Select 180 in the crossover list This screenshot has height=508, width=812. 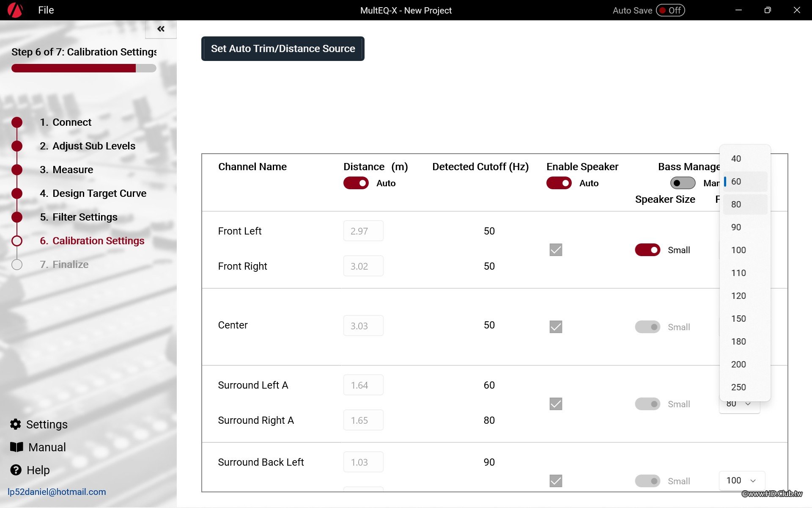pos(745,341)
